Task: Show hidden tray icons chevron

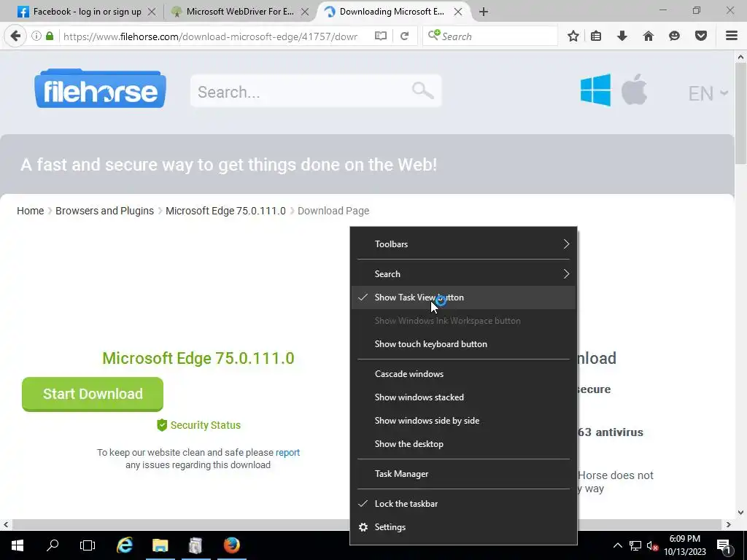Action: [617, 545]
